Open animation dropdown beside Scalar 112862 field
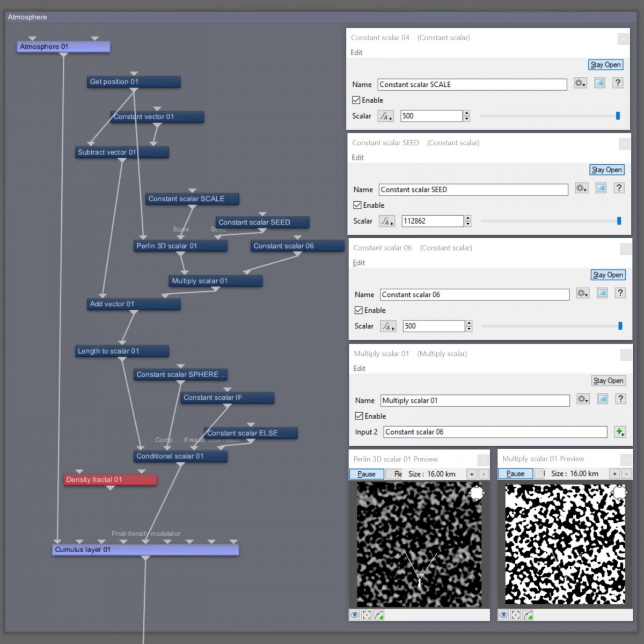Image resolution: width=644 pixels, height=644 pixels. click(386, 221)
